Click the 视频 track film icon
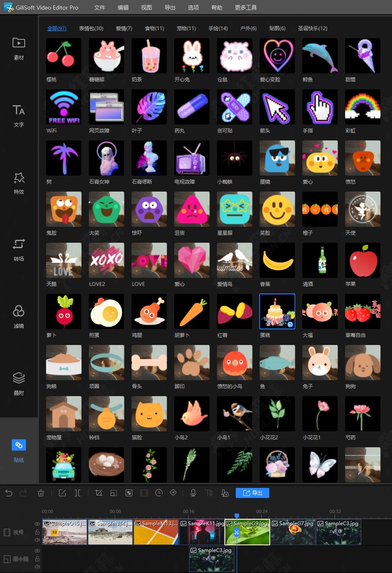This screenshot has width=392, height=573. point(7,532)
